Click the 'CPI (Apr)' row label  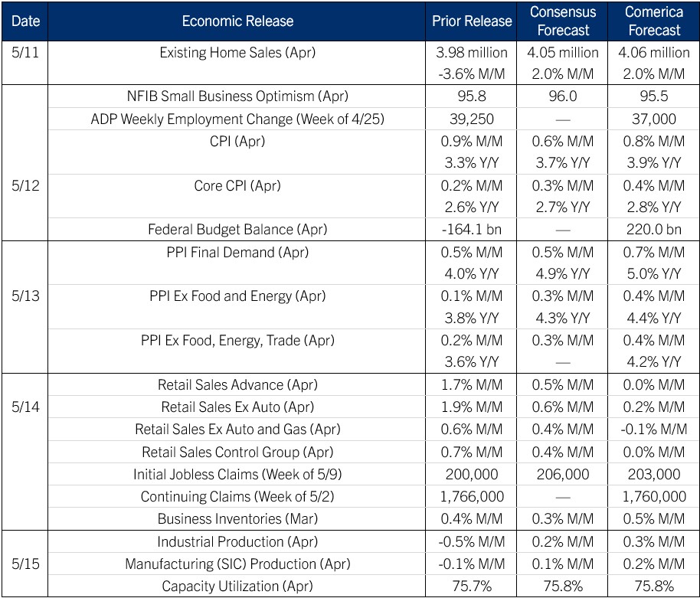(x=237, y=141)
